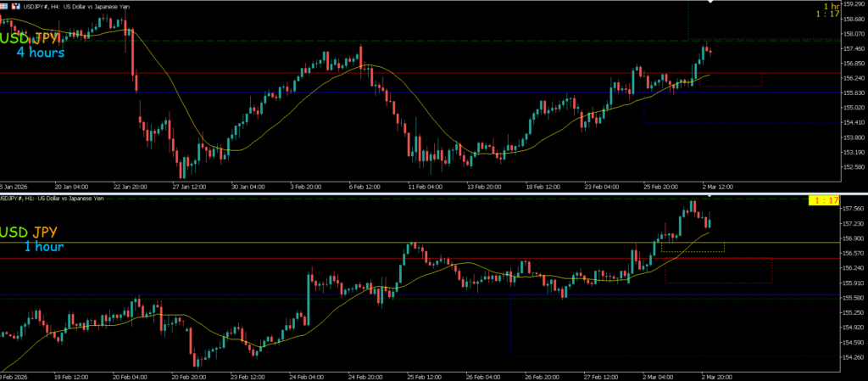Click the 25 Feb 12:00 label on H1 time axis
The height and width of the screenshot is (381, 868).
point(423,375)
